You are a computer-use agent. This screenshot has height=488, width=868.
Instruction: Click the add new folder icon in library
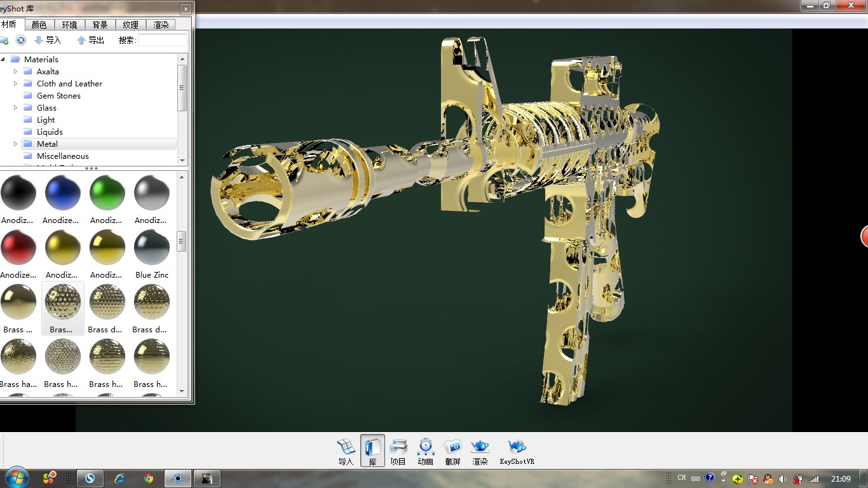click(3, 40)
